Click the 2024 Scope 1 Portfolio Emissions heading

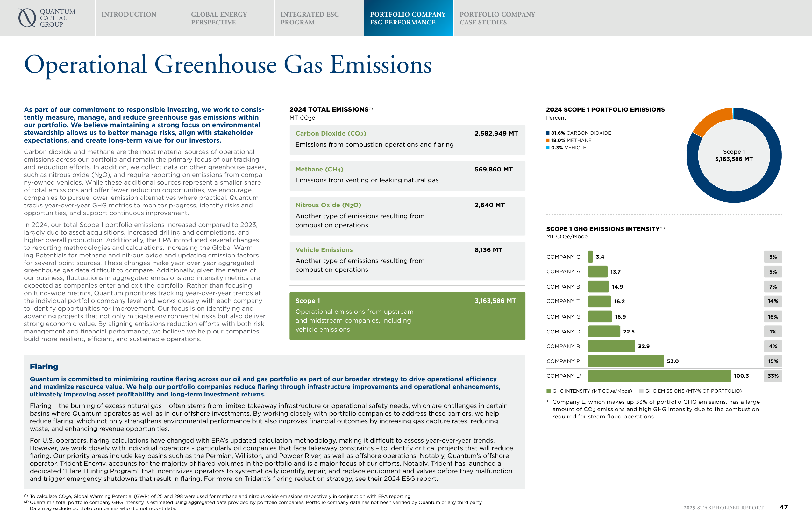605,109
